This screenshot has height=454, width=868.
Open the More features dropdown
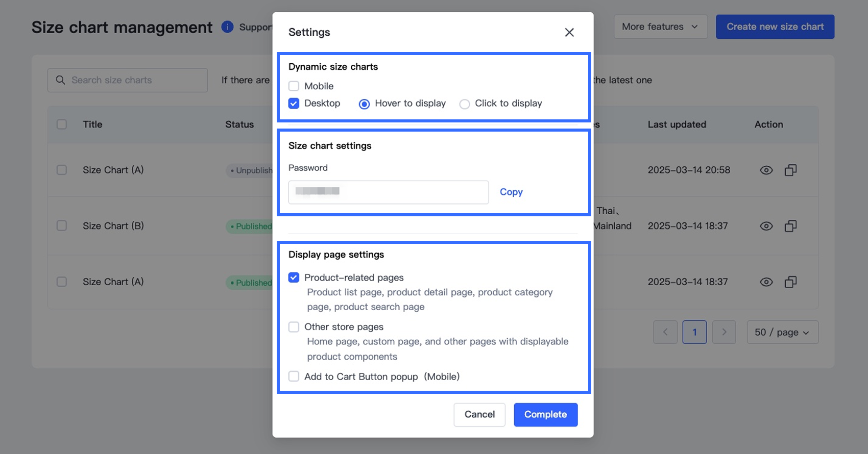[660, 27]
